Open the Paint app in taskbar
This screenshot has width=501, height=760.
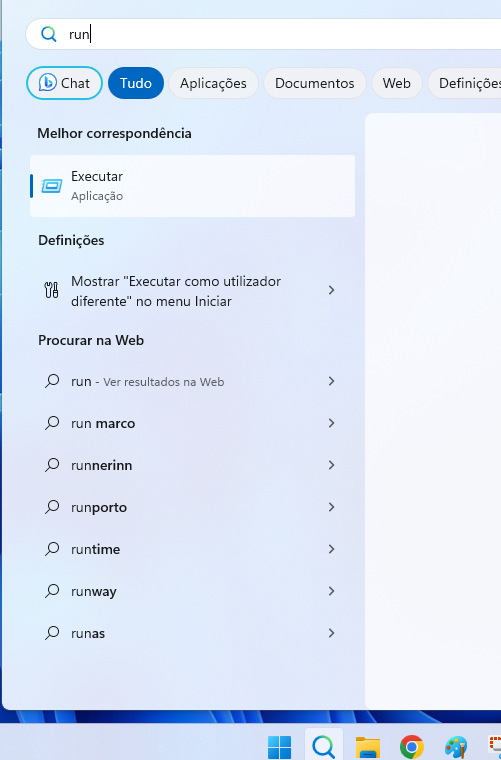point(456,747)
